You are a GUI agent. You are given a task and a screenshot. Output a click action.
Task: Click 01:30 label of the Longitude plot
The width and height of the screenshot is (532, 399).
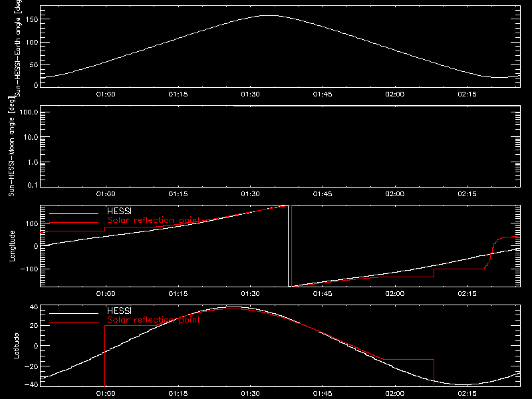pos(251,294)
